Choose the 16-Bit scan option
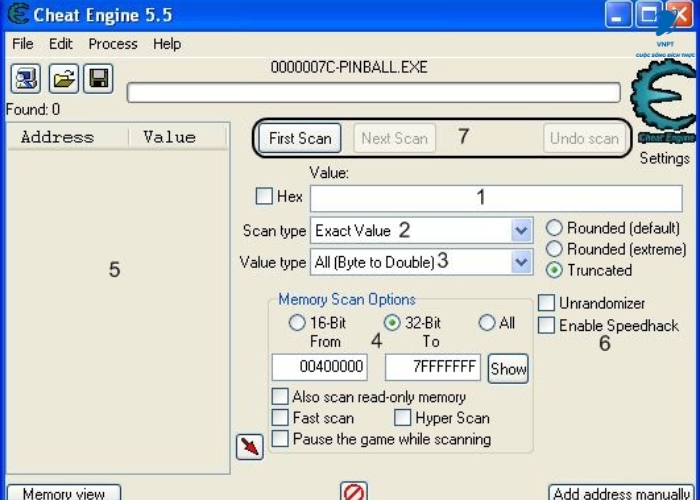700x500 pixels. (297, 323)
